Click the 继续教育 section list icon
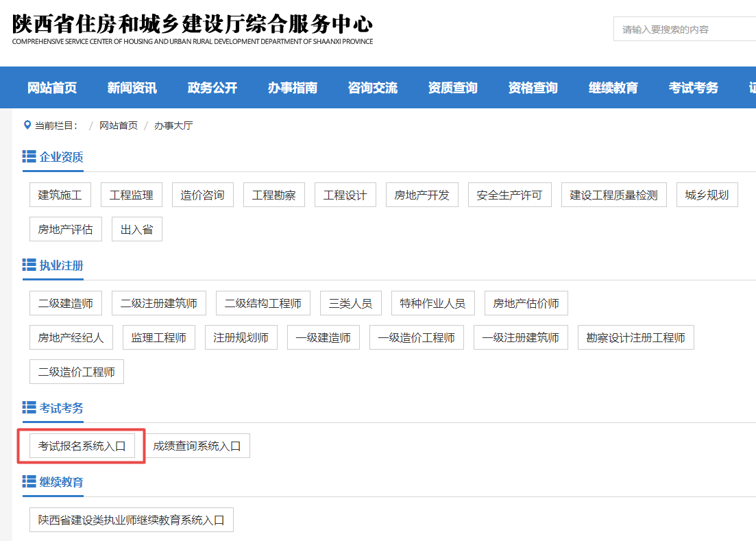 tap(28, 481)
